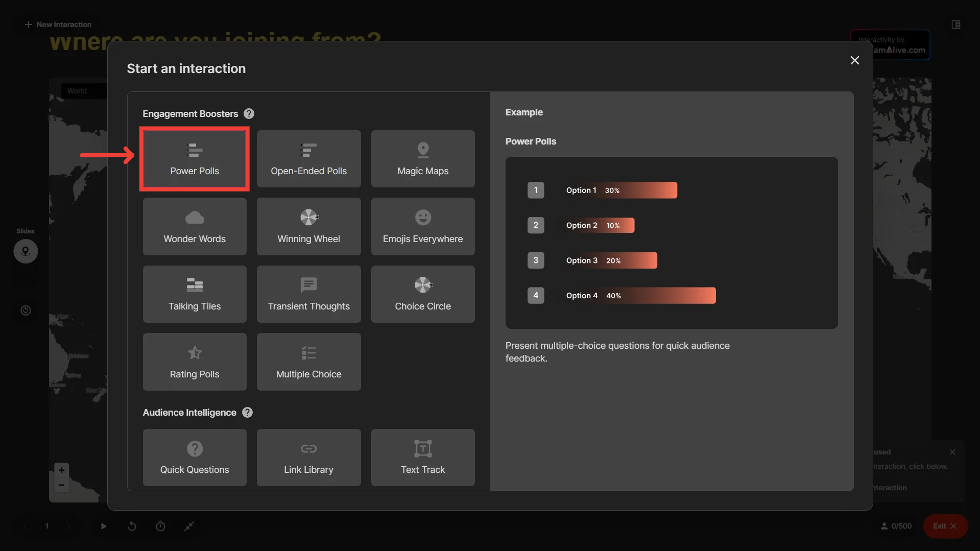This screenshot has width=980, height=551.
Task: Click the Magic Maps pin icon
Action: [423, 150]
